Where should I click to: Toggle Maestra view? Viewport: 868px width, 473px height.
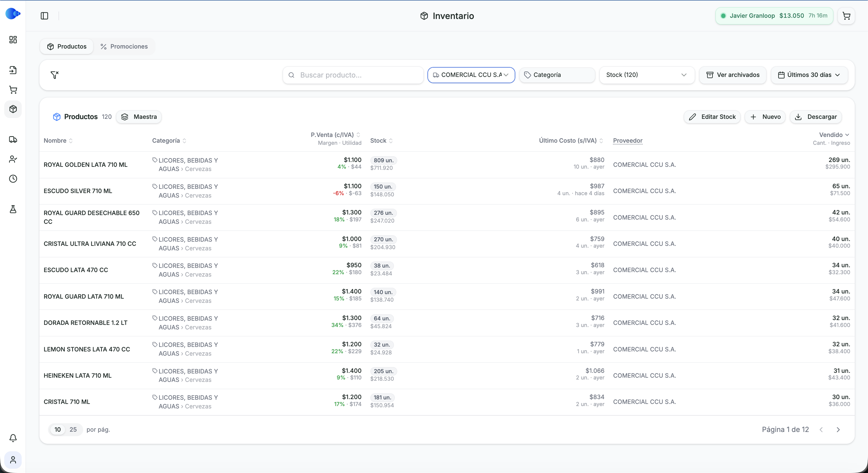click(x=139, y=117)
